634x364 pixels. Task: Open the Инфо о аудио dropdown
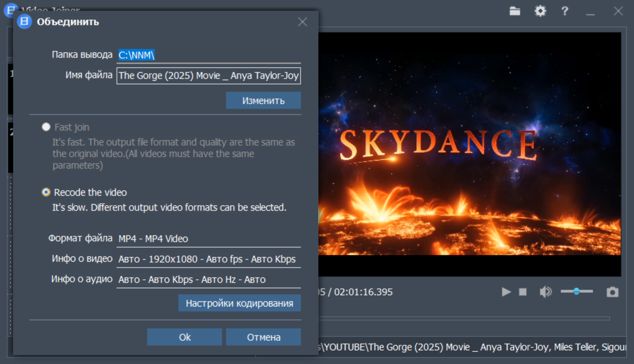point(208,280)
